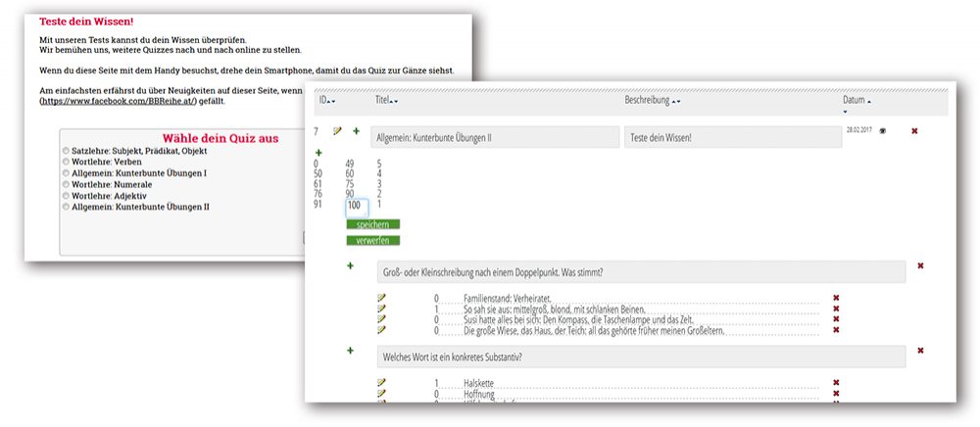The width and height of the screenshot is (980, 427).
Task: Click the green plus next to quiz 7
Action: click(356, 131)
